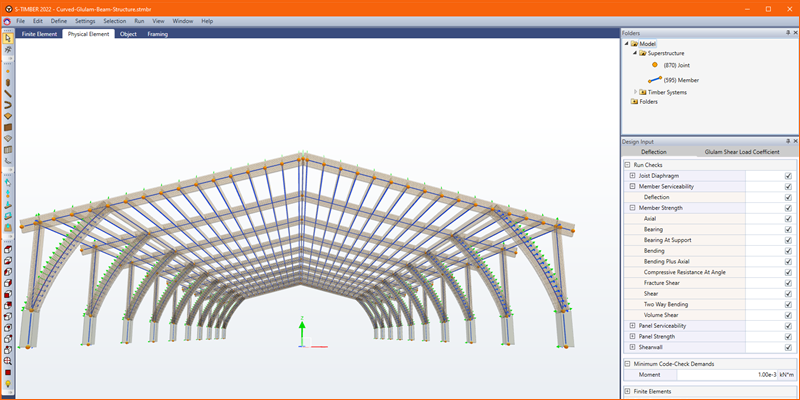800x400 pixels.
Task: Toggle the Bending Plus Axial checkbox
Action: (x=788, y=261)
